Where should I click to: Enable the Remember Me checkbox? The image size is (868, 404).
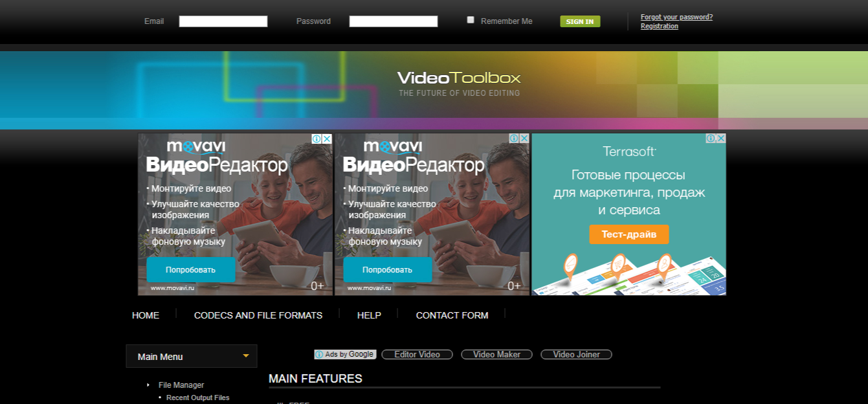[471, 19]
